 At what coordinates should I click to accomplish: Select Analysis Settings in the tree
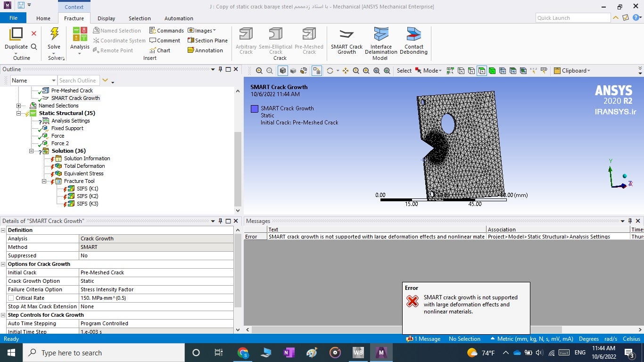pyautogui.click(x=71, y=121)
